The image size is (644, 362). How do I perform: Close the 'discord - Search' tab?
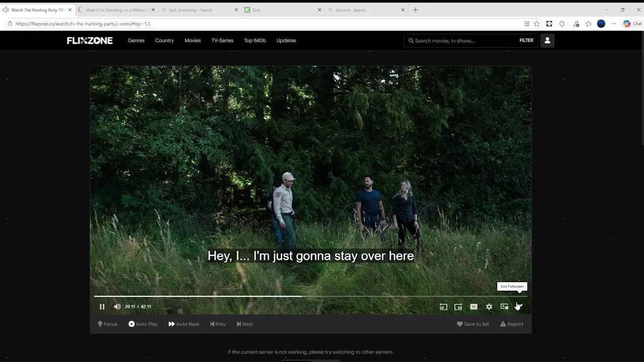[403, 10]
